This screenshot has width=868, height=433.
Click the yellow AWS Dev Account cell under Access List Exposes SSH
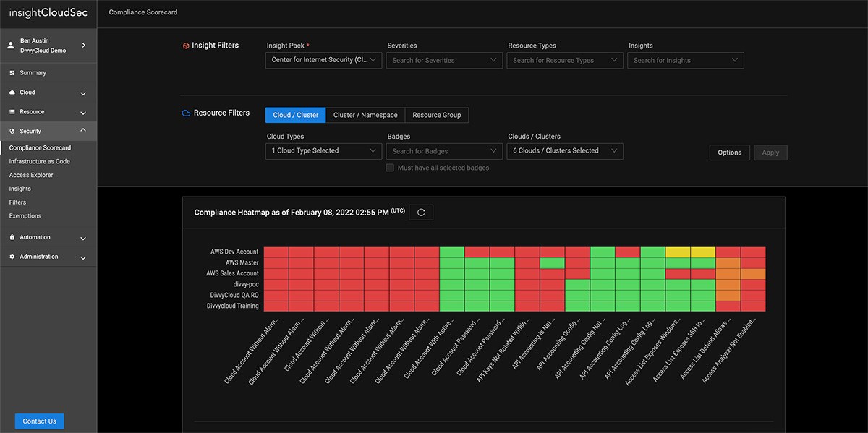click(x=703, y=252)
